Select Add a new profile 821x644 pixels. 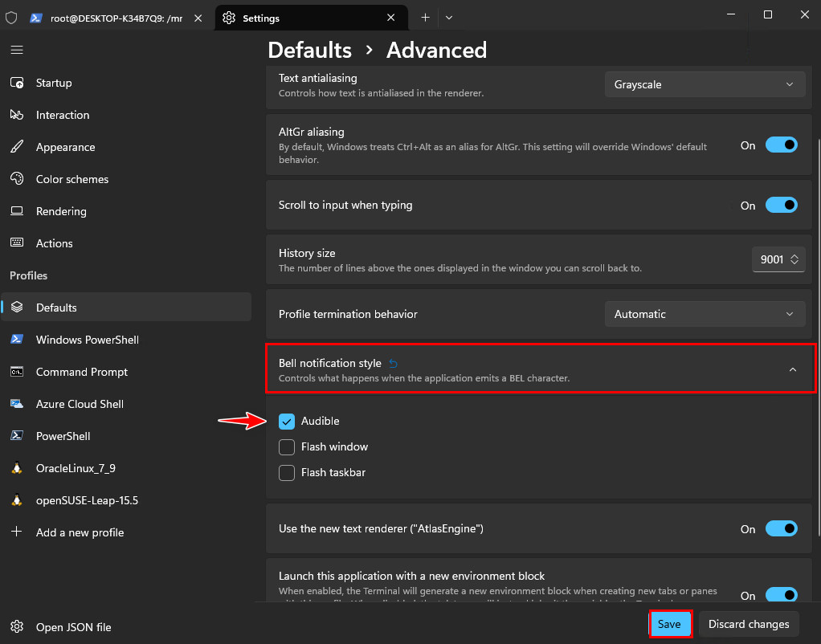tap(126, 532)
